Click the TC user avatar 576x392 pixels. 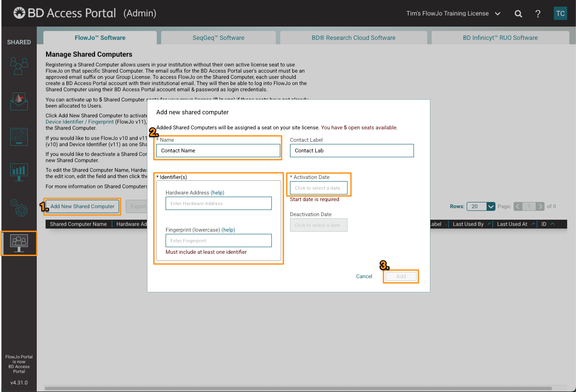pyautogui.click(x=560, y=13)
